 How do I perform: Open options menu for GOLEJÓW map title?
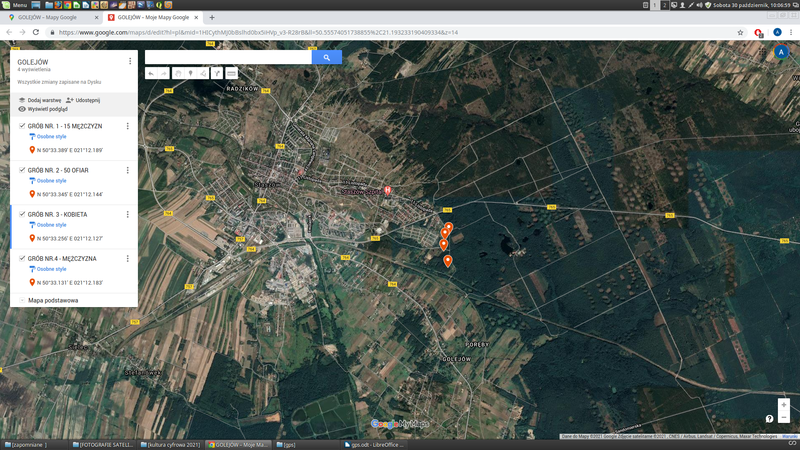coord(130,62)
